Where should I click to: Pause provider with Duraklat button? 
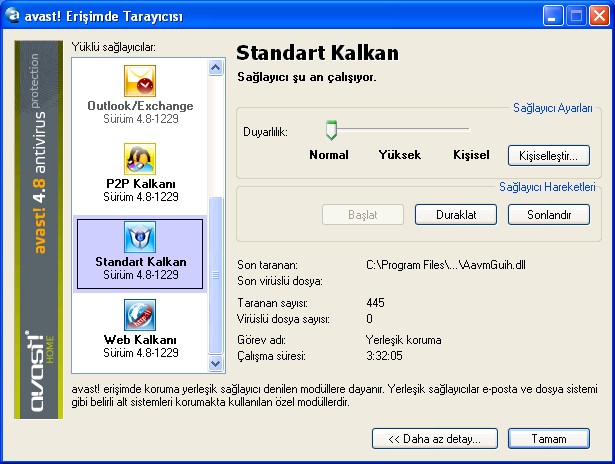tap(456, 215)
